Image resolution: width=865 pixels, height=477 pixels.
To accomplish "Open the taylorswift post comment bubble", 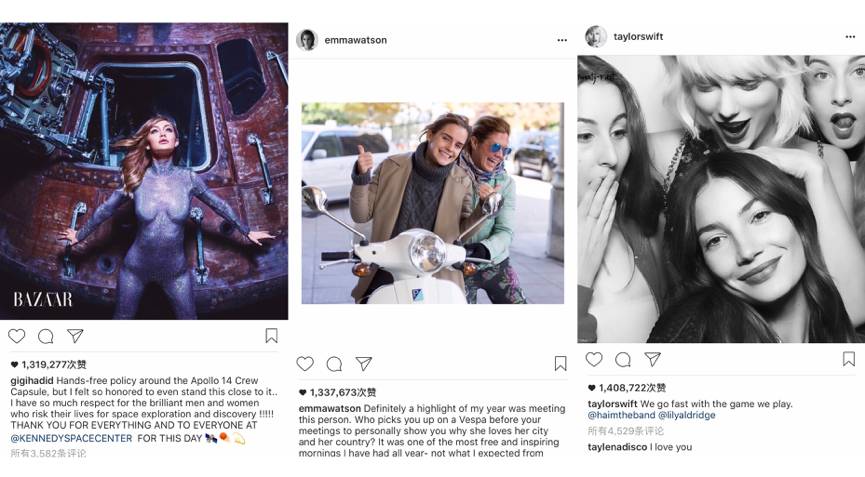I will 623,359.
